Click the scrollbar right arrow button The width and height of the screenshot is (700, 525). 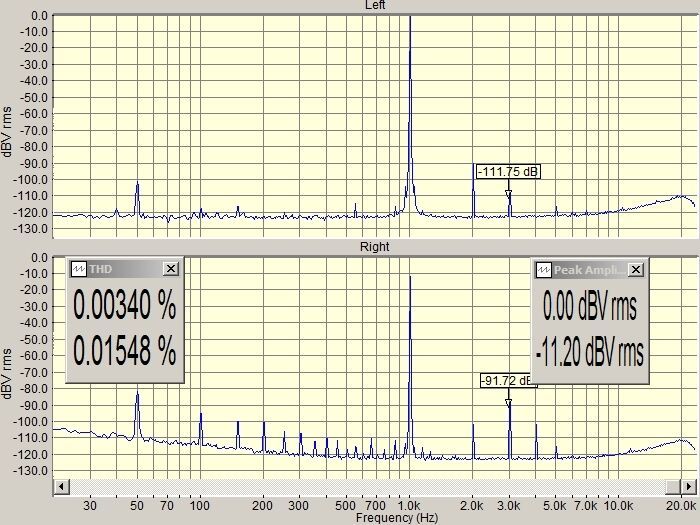(688, 486)
